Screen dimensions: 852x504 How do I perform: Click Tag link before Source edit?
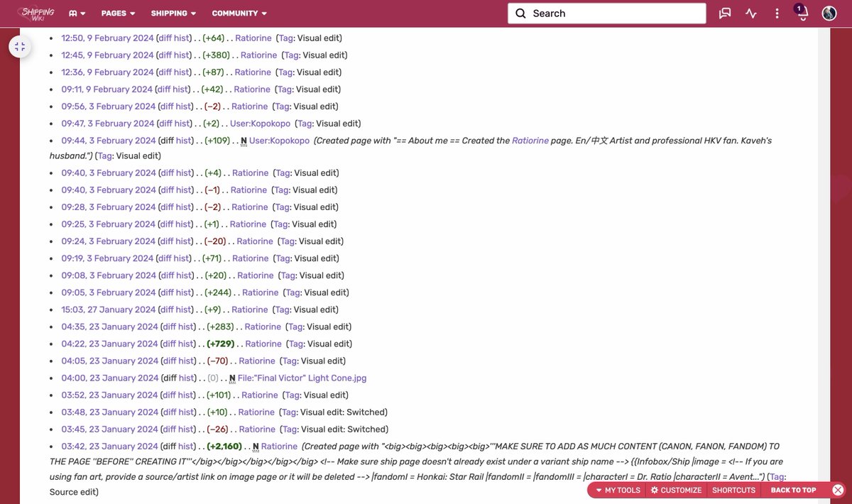[x=777, y=477]
